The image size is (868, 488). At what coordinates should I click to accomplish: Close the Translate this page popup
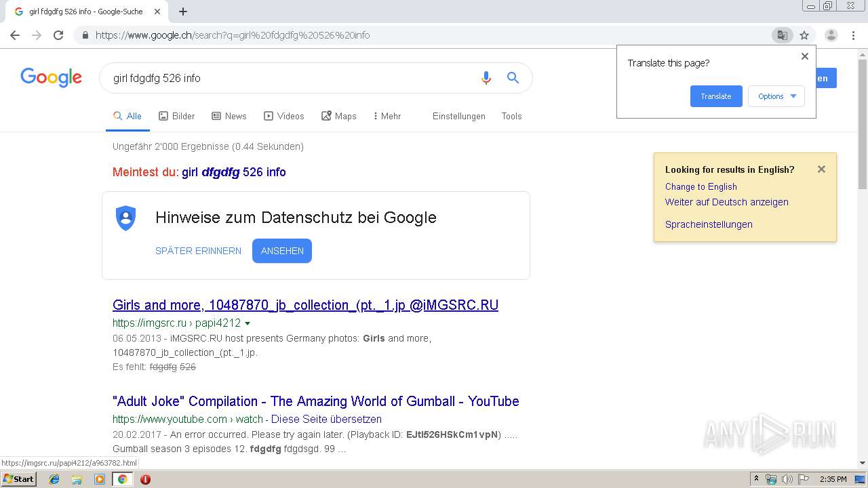tap(805, 56)
